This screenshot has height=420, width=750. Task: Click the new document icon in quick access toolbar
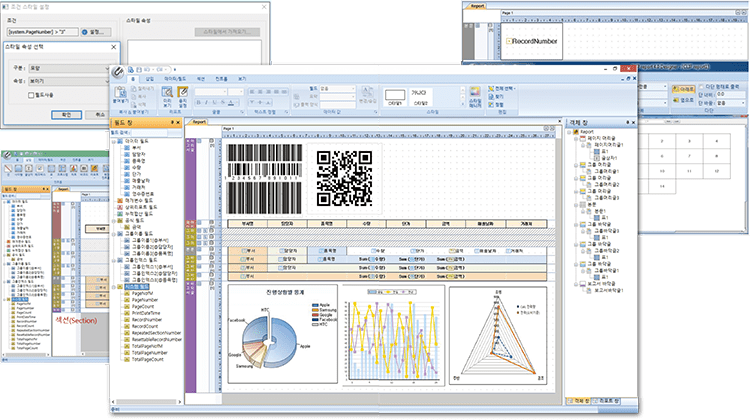coord(131,70)
